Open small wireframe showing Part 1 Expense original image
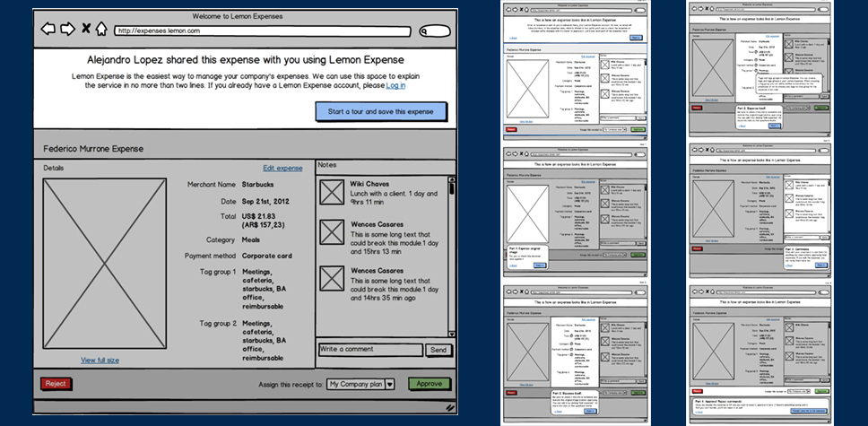The height and width of the screenshot is (426, 868). 576,211
